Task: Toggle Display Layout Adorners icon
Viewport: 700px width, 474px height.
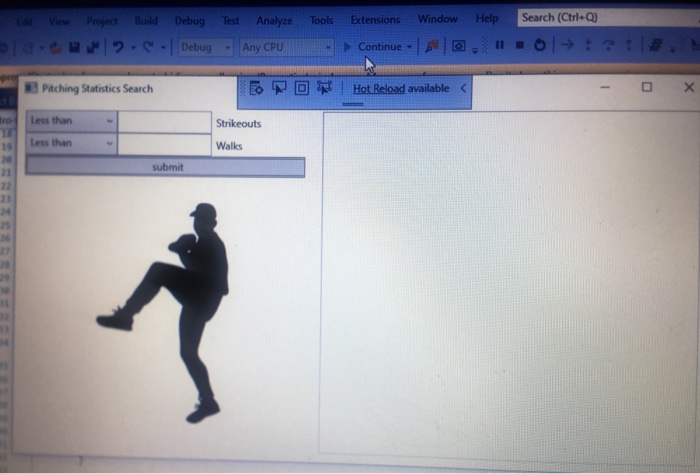Action: (302, 88)
